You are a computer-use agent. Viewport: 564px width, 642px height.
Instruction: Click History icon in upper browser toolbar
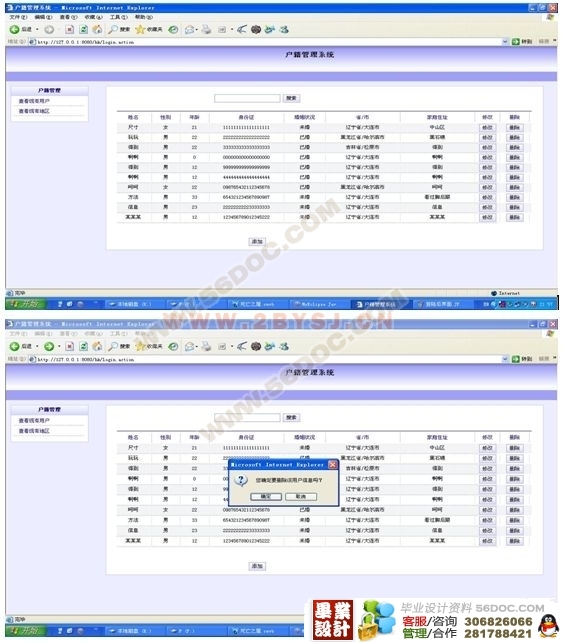(174, 29)
